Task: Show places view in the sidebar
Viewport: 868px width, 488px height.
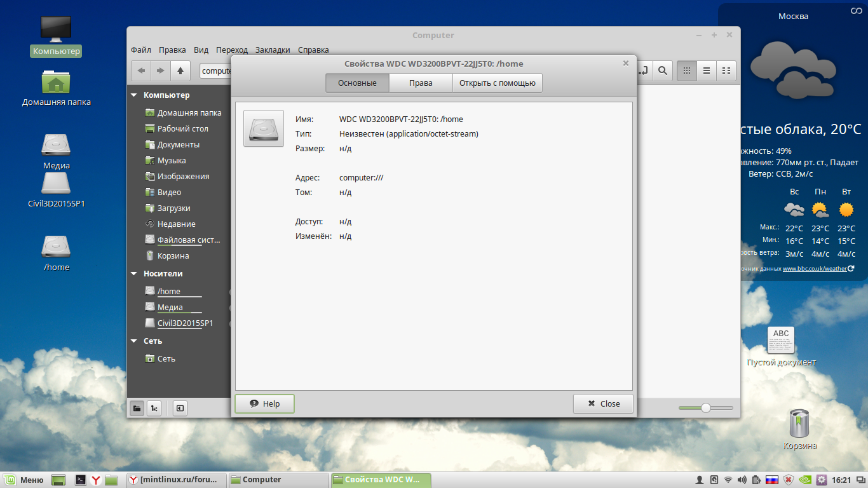Action: point(137,408)
